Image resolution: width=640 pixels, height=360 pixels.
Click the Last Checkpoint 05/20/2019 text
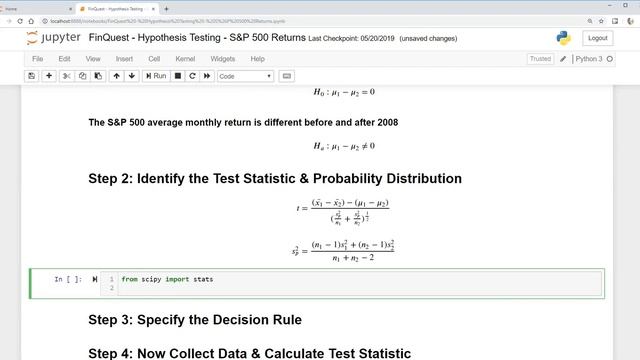[x=351, y=38]
